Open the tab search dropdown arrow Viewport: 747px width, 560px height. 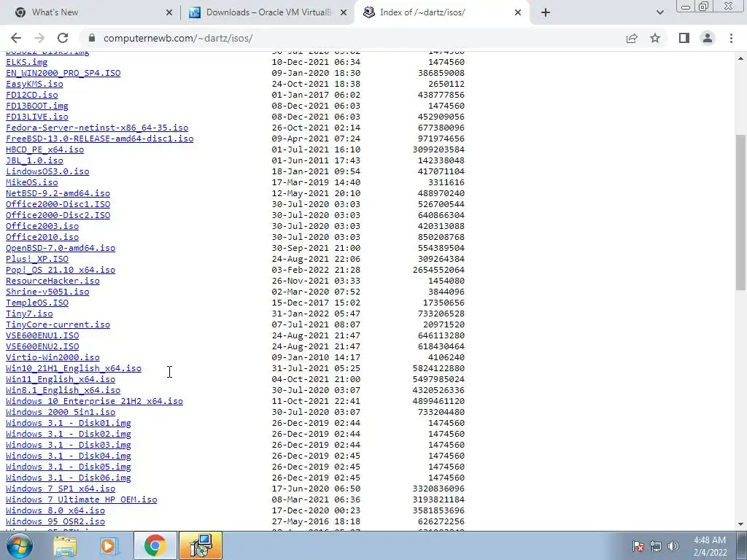point(659,12)
